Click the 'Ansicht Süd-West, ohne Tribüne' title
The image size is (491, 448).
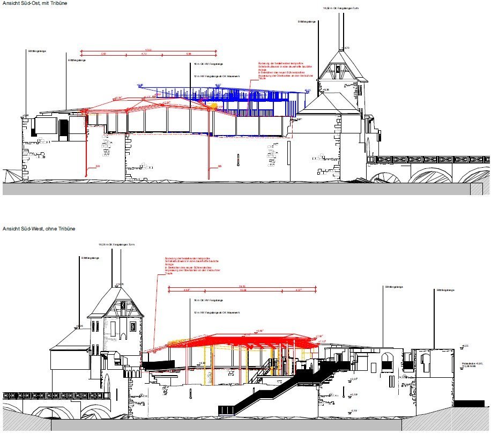tap(39, 229)
